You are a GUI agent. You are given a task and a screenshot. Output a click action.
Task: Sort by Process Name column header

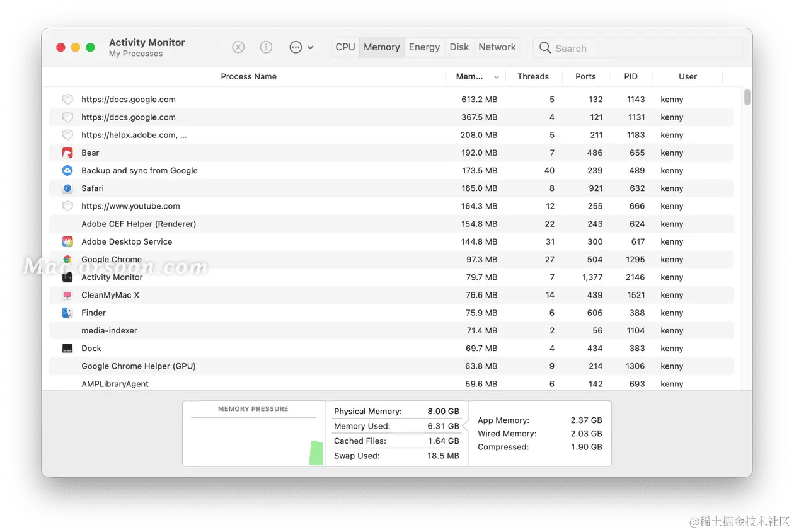(248, 76)
